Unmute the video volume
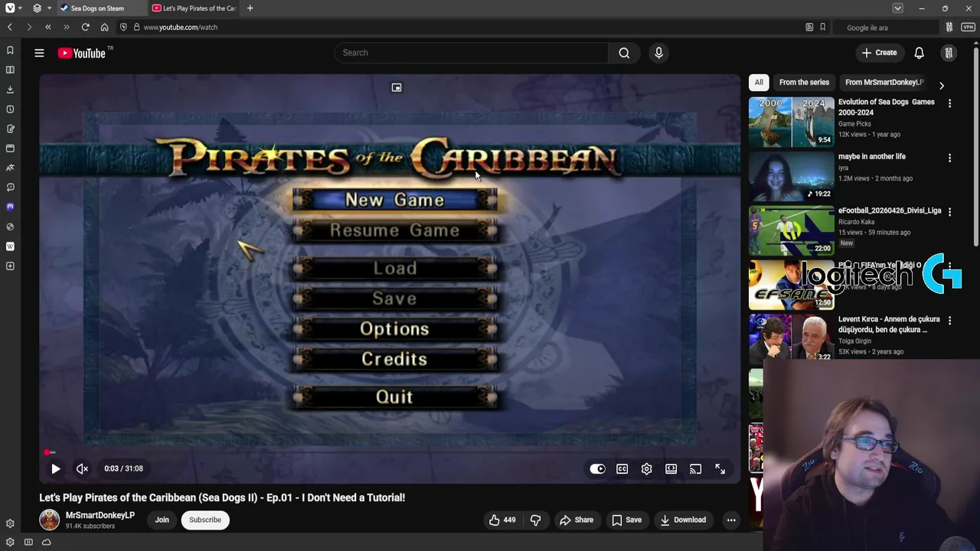Image resolution: width=980 pixels, height=551 pixels. pos(82,468)
